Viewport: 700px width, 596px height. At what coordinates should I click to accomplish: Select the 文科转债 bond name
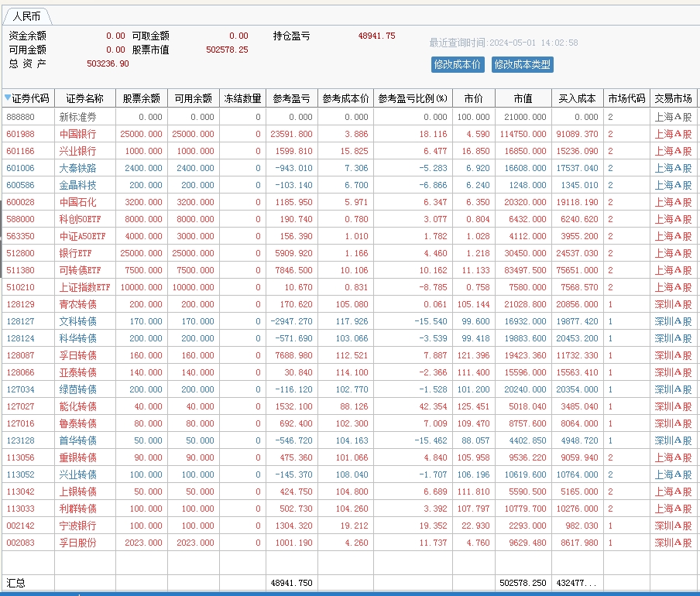(77, 321)
